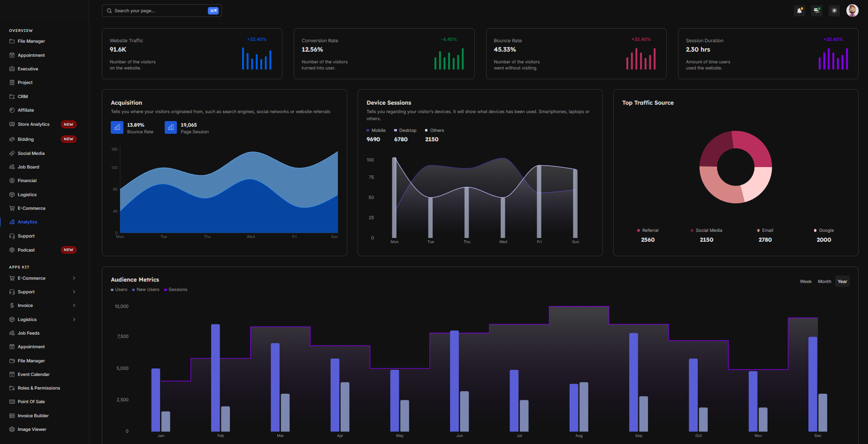Screen dimensions: 868x444
Task: Select the Bidding sidebar item
Action: point(26,139)
